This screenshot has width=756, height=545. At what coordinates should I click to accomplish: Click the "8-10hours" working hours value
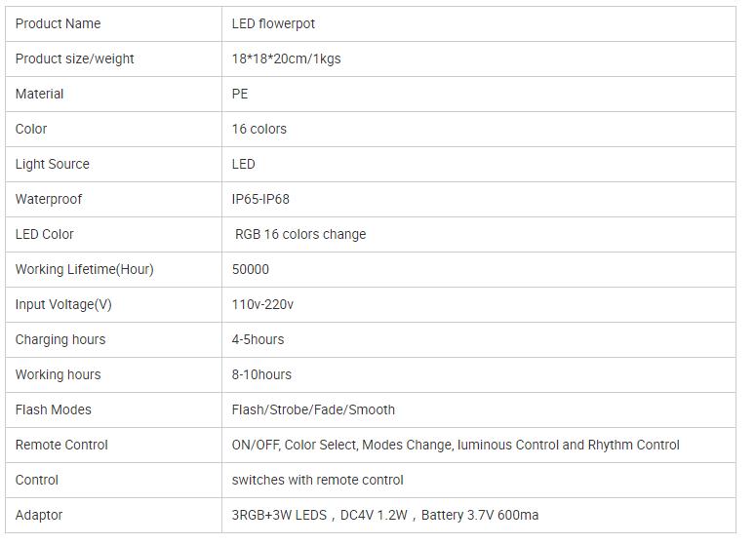pos(261,374)
